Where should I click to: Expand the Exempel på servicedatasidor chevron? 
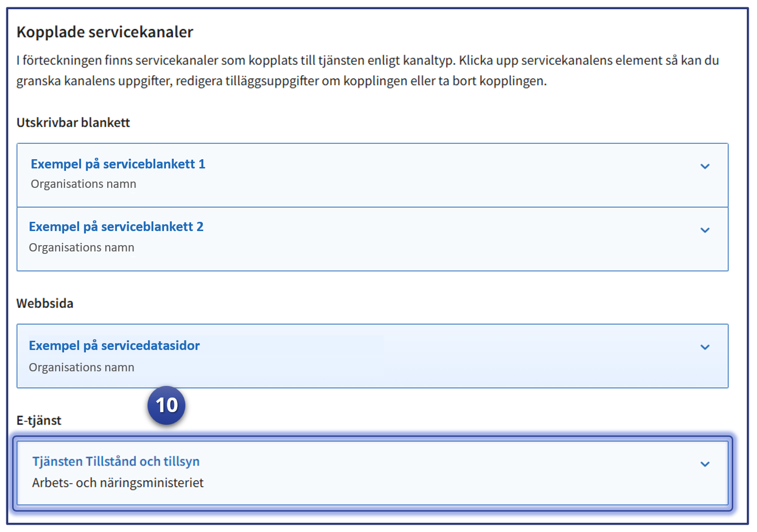(705, 347)
